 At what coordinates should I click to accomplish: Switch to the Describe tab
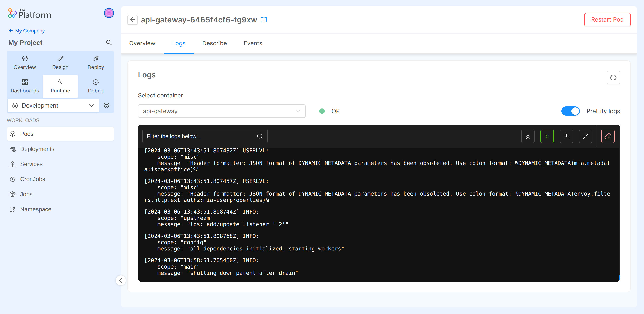pos(214,43)
